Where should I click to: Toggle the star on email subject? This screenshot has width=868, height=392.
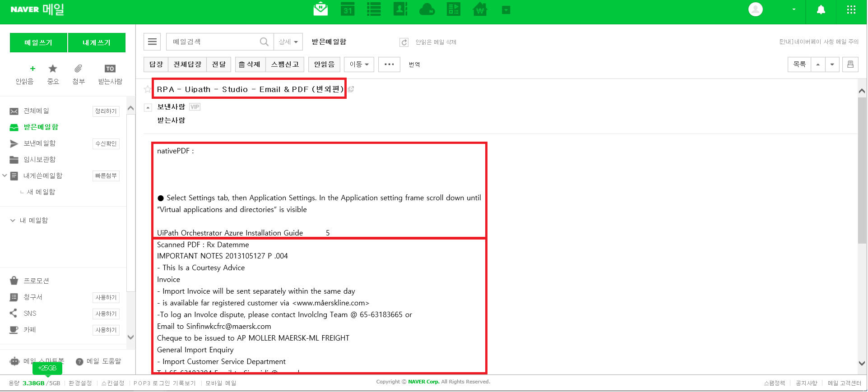point(148,89)
